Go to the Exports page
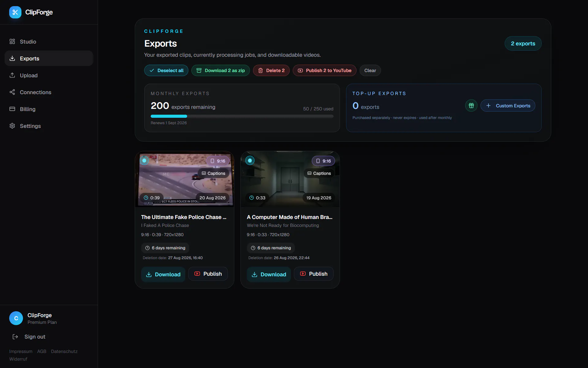 coord(49,58)
